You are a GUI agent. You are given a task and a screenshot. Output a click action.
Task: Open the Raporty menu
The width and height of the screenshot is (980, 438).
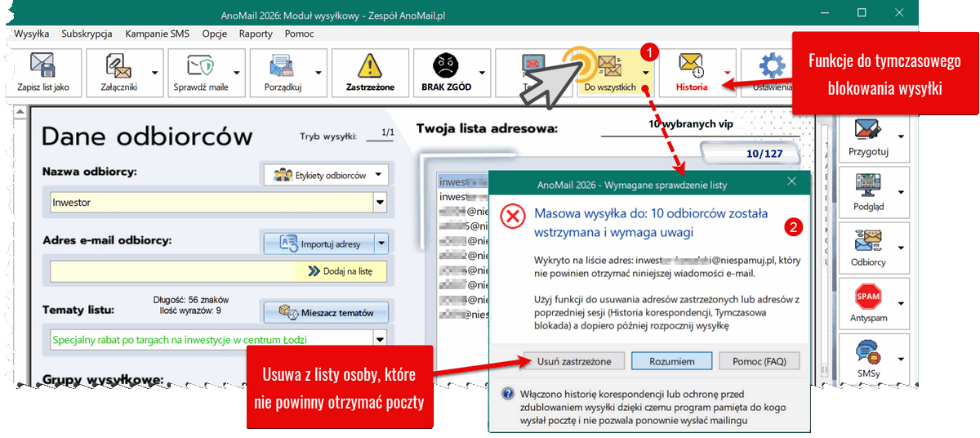[256, 34]
